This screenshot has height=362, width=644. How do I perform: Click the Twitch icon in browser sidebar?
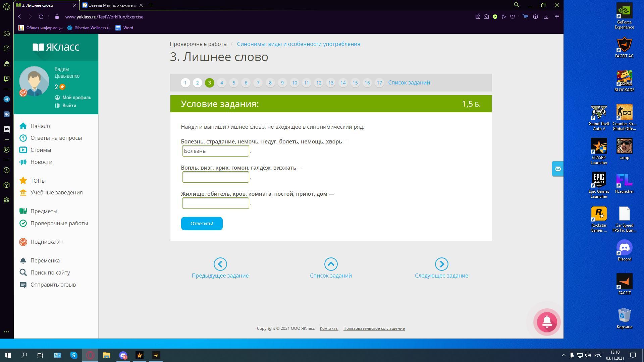(7, 79)
